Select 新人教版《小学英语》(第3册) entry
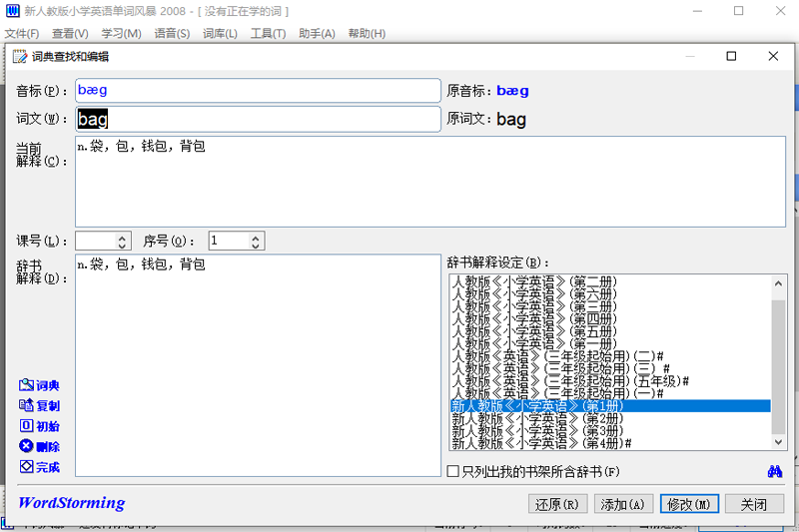 [610, 431]
